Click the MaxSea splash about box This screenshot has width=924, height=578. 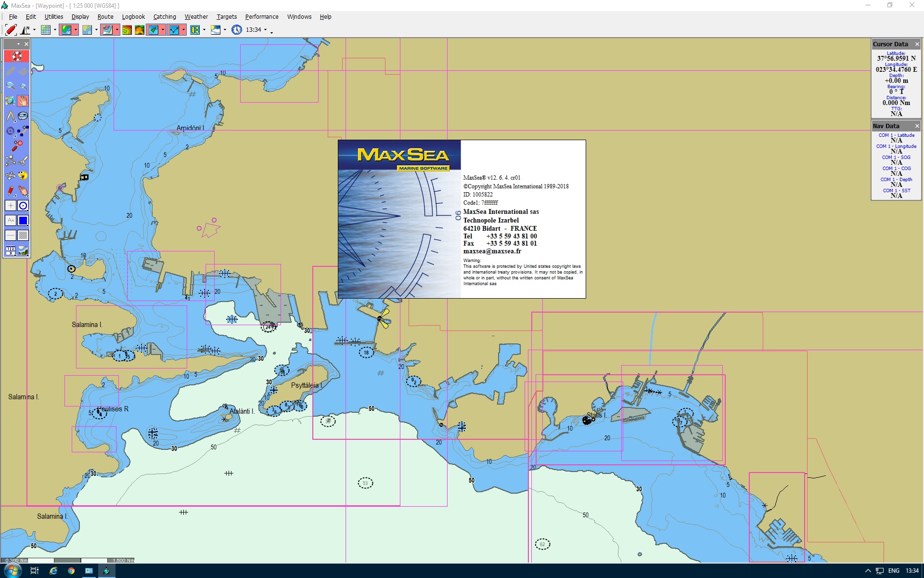coord(462,219)
